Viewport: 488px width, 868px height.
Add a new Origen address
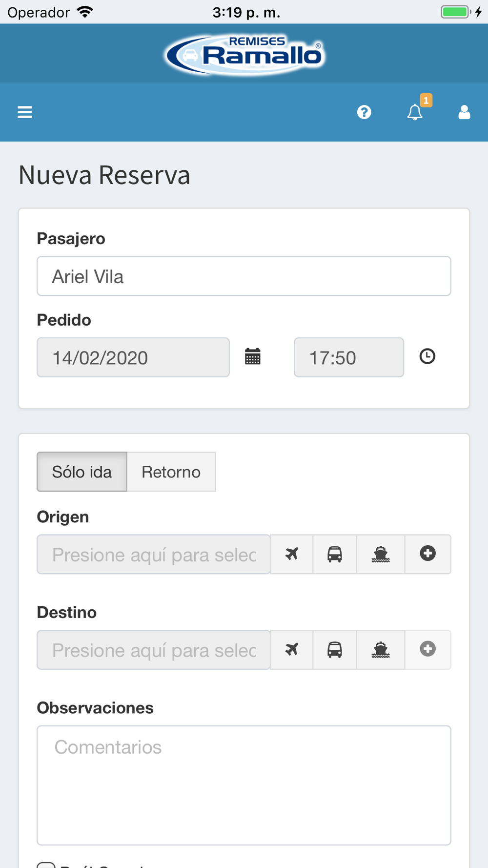(428, 554)
